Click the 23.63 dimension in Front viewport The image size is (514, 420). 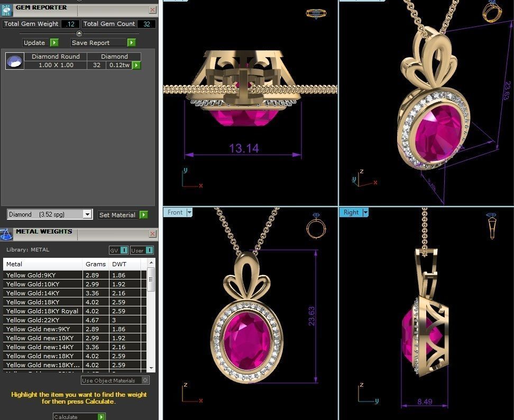tap(311, 316)
